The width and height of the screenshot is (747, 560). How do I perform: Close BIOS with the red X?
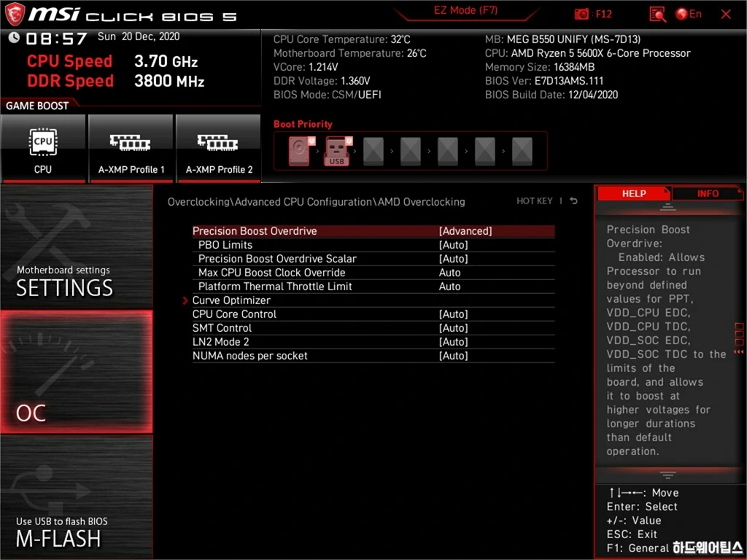pos(726,15)
